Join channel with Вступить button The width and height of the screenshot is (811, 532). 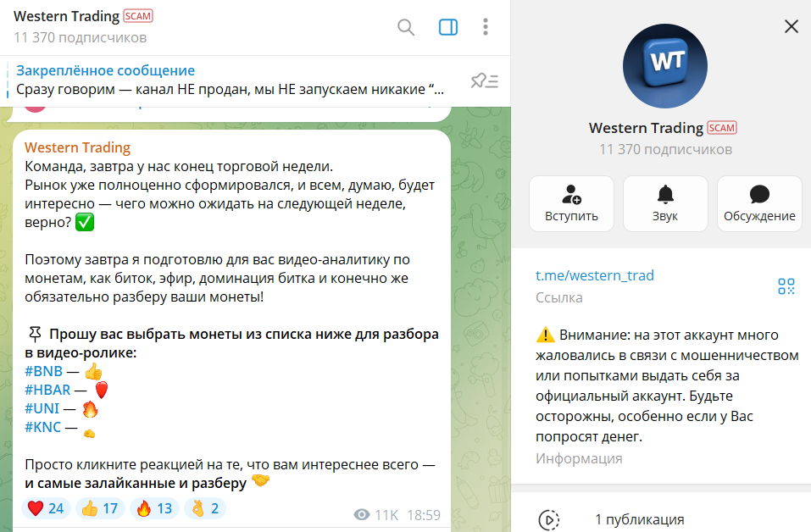pos(571,203)
